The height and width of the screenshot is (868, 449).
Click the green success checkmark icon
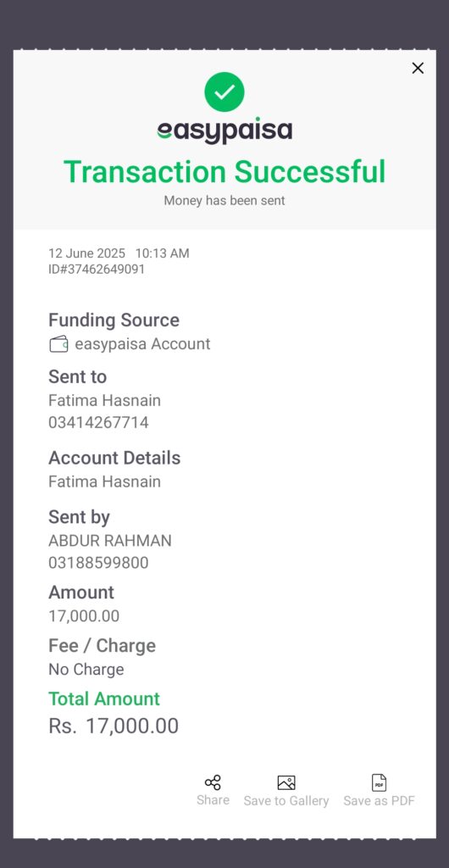(x=224, y=92)
